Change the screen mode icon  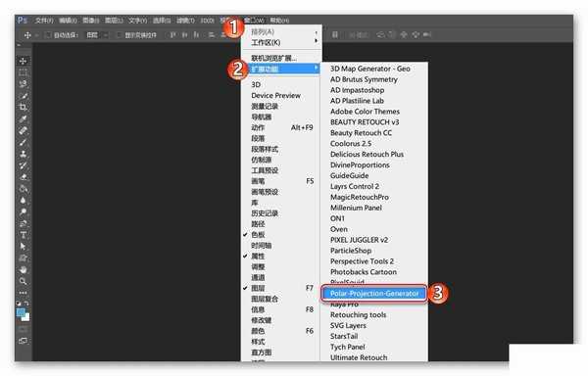click(x=23, y=341)
